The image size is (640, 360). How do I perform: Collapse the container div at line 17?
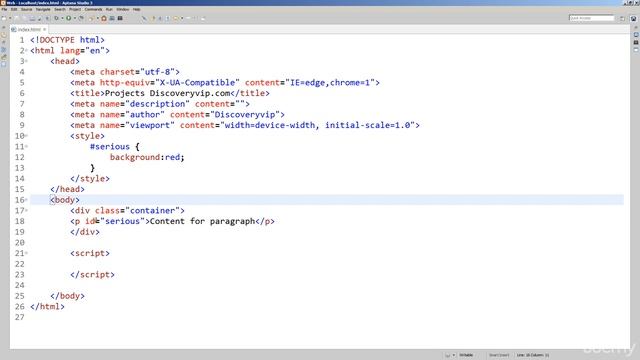click(x=27, y=211)
